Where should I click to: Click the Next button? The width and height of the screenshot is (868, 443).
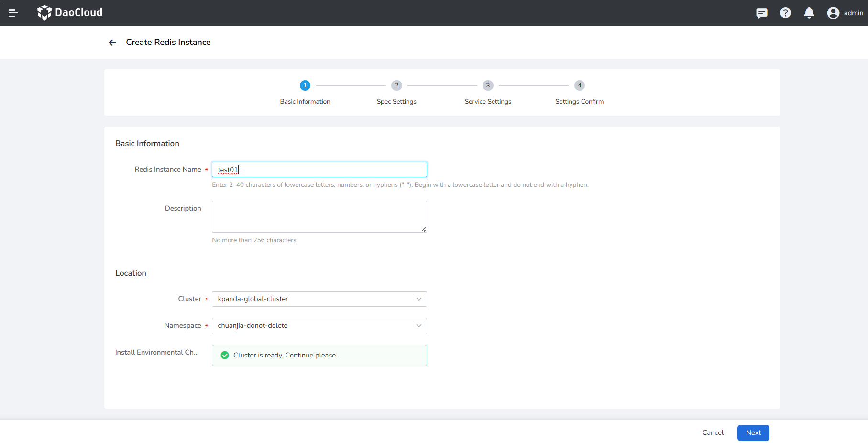(x=753, y=432)
